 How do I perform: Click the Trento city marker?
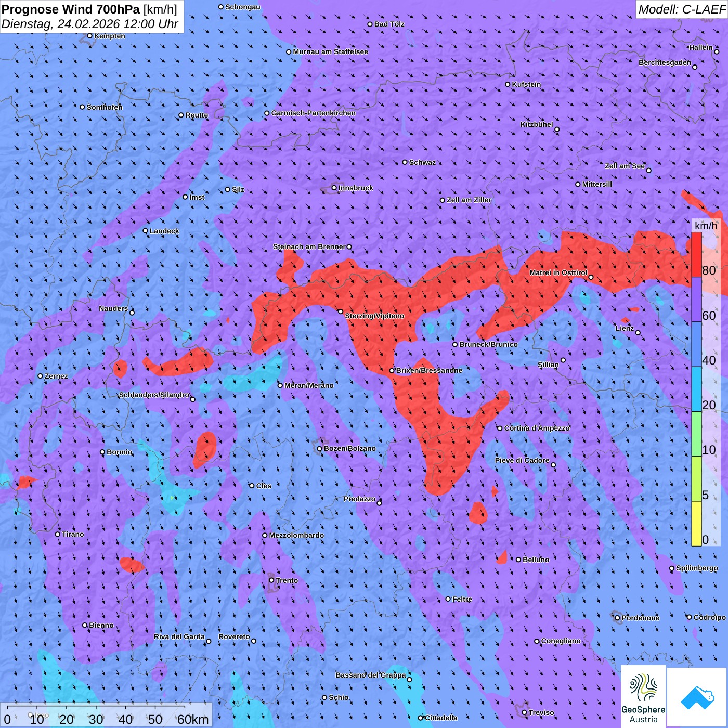pos(271,580)
